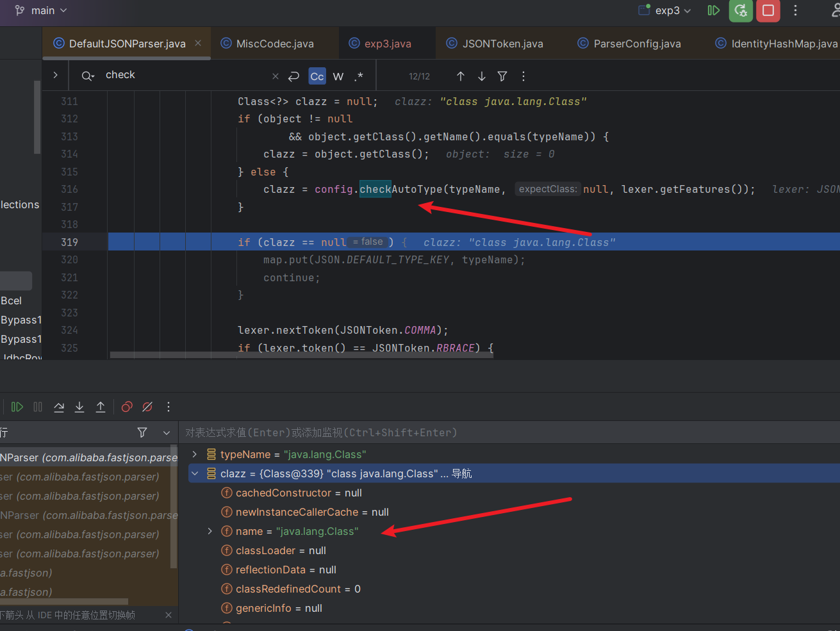Click the evaluate expression input field

(x=509, y=432)
